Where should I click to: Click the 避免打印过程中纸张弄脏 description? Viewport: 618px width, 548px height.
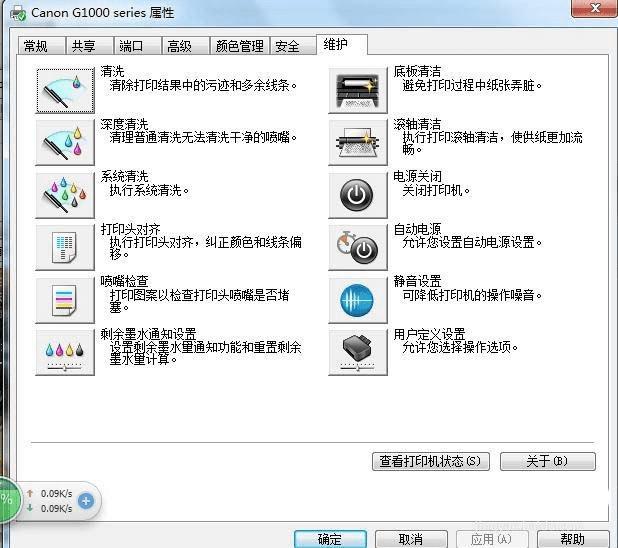pos(472,85)
